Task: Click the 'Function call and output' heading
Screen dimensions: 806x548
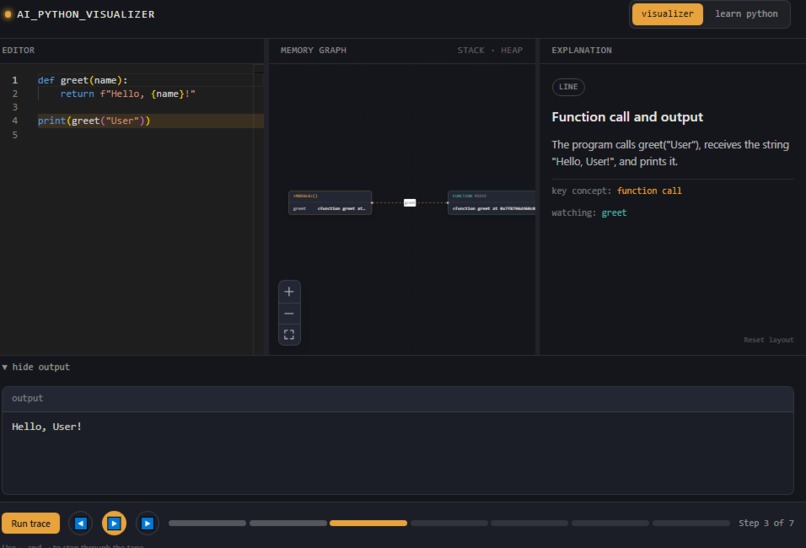Action: 627,117
